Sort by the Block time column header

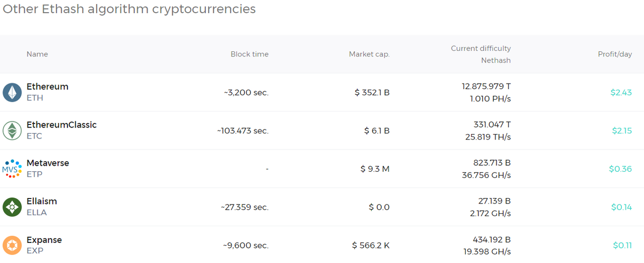[x=250, y=54]
